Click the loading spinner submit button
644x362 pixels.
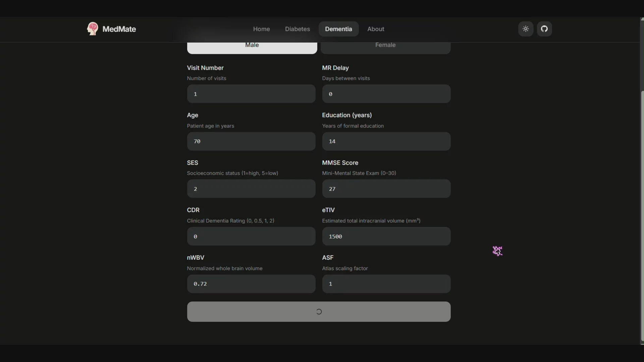(319, 312)
